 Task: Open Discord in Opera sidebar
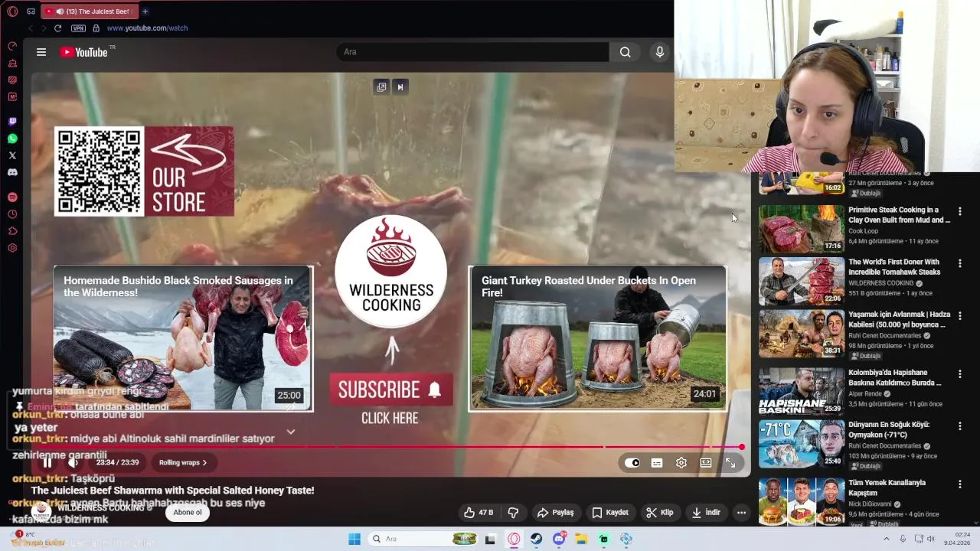(x=12, y=172)
